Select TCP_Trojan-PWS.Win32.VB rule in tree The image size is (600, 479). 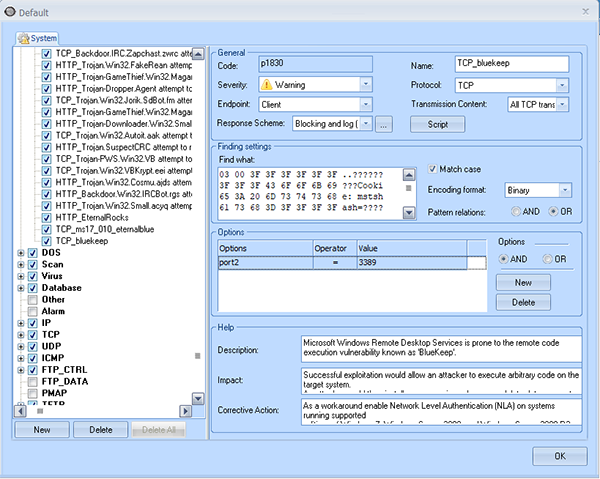[124, 159]
